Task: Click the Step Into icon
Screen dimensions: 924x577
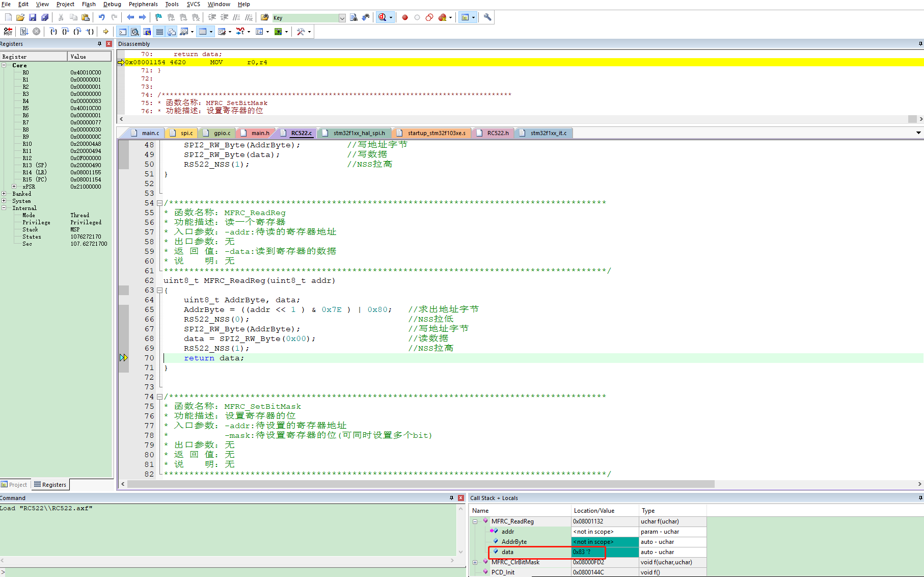Action: pyautogui.click(x=53, y=32)
